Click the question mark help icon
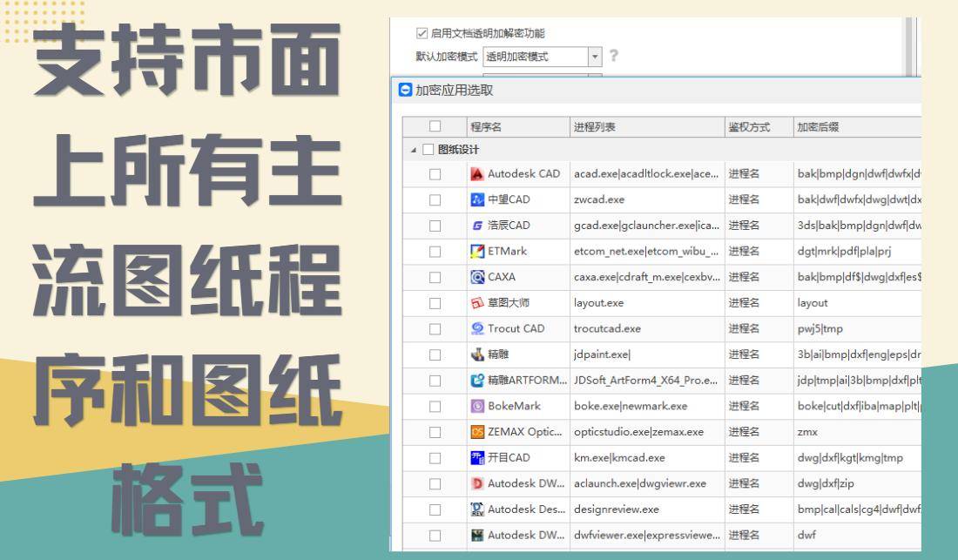Screen dimensions: 958x560 click(x=614, y=57)
